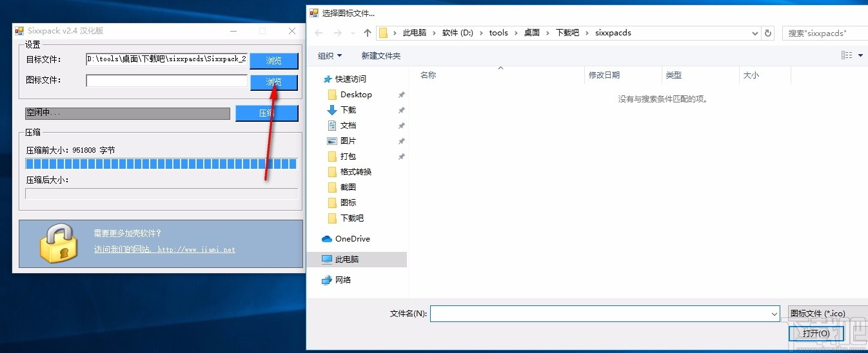Open the www.jiami.net website link
Viewport: 868px width, 353px height.
click(164, 249)
